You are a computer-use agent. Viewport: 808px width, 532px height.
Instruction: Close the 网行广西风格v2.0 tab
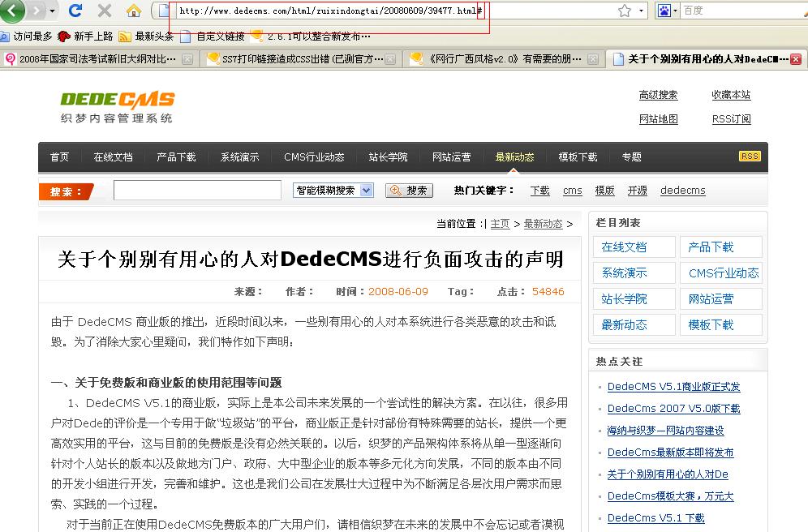click(593, 59)
